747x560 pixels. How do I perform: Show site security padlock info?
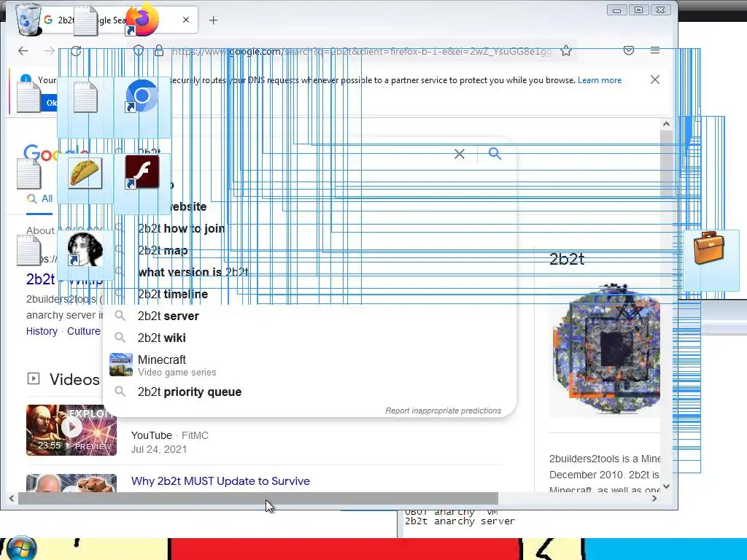pyautogui.click(x=159, y=50)
